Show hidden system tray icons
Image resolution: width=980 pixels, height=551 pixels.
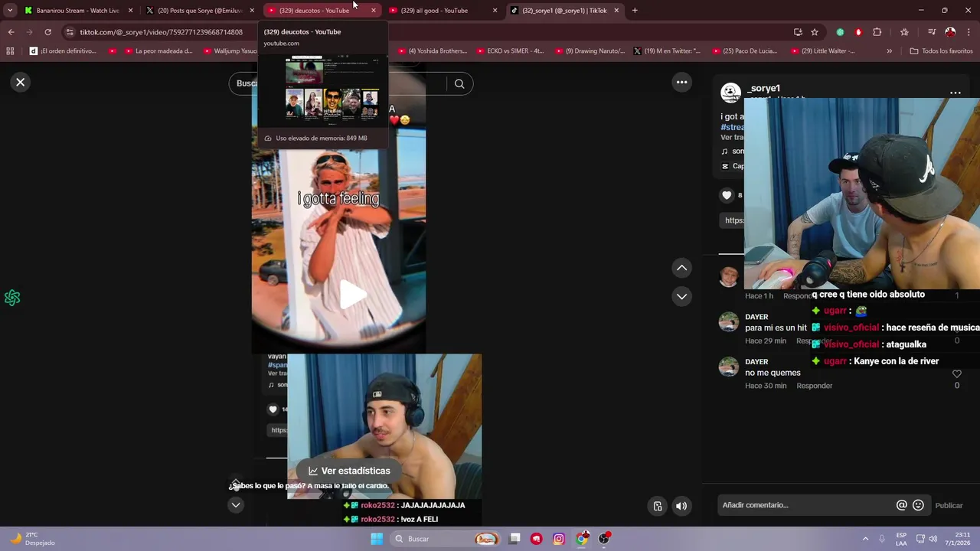(865, 539)
